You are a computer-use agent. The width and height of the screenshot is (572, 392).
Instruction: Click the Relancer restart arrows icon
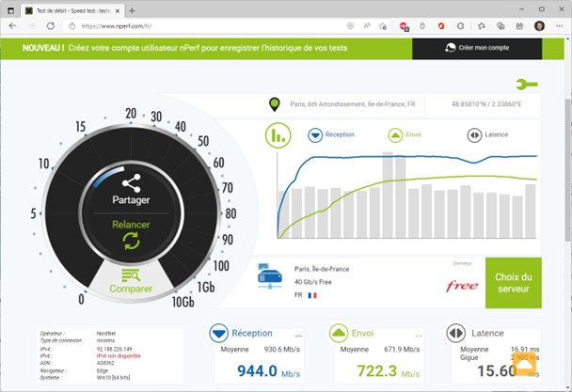click(x=131, y=242)
